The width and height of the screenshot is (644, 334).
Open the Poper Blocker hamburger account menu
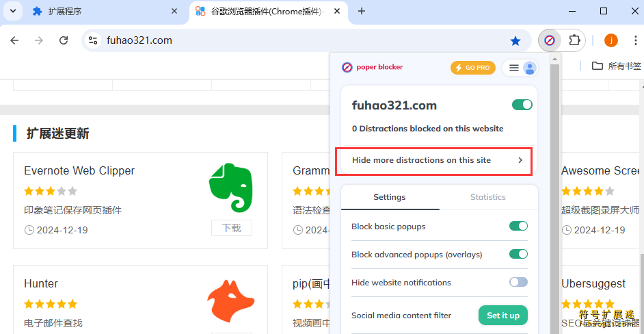pos(520,68)
